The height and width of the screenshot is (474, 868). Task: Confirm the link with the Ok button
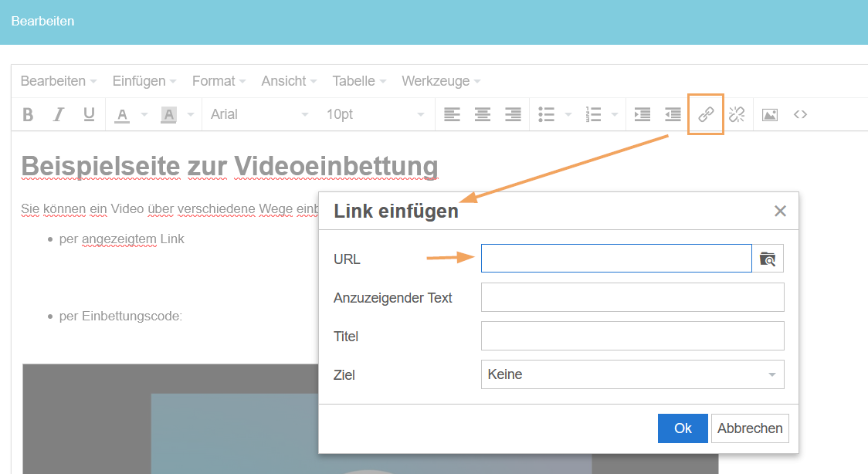(x=683, y=428)
